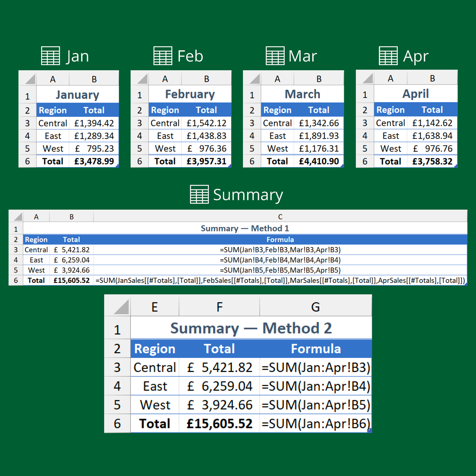Screen dimensions: 476x476
Task: Click the =SUM(Jan:Apr!B4) formula cell
Action: tap(316, 386)
